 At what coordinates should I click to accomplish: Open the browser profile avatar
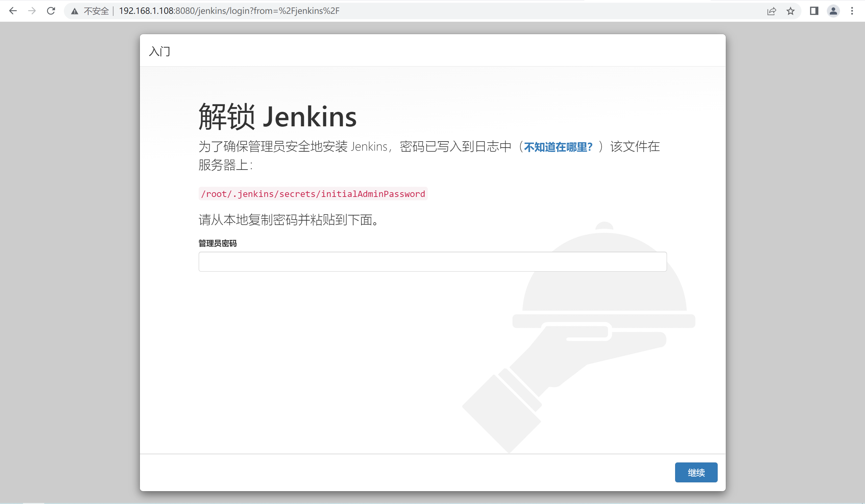click(833, 11)
